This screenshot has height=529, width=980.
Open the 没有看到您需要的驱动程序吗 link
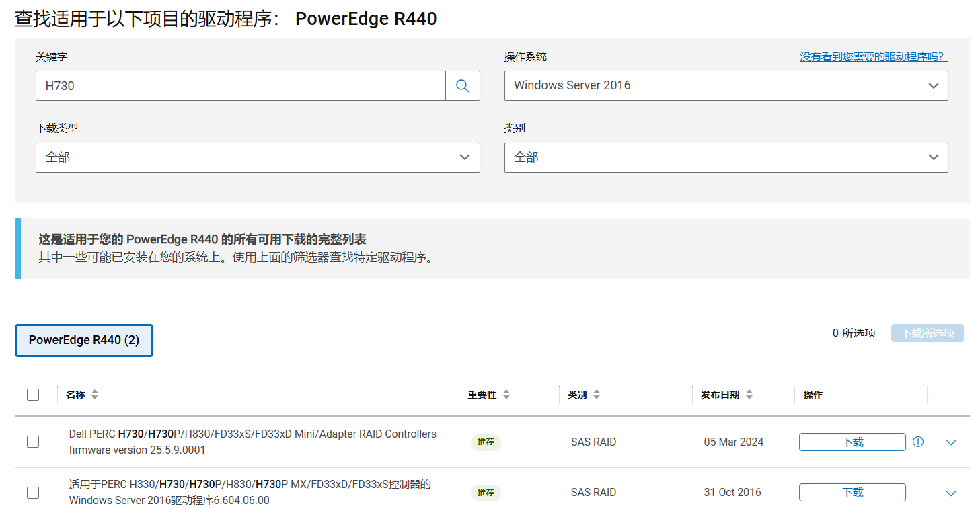pyautogui.click(x=872, y=56)
